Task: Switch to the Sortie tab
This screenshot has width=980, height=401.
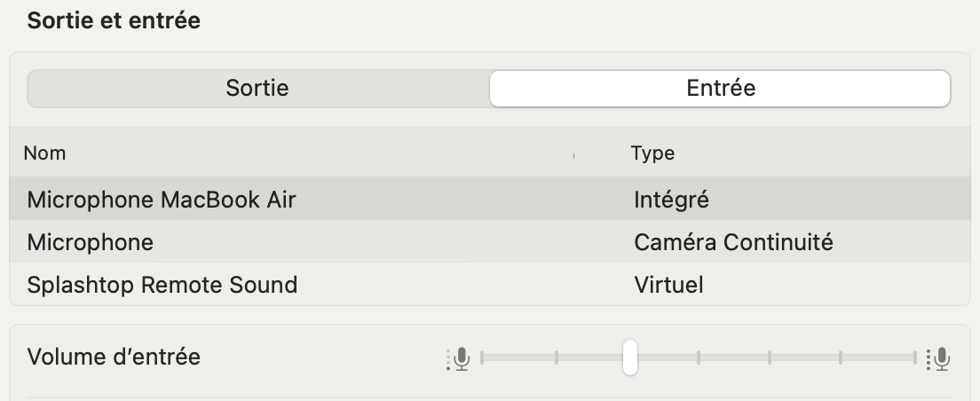Action: [x=257, y=88]
